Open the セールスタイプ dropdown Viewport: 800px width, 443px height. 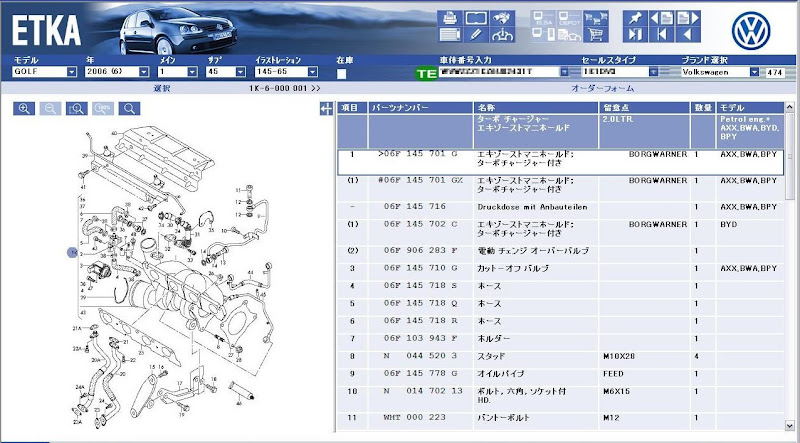[654, 72]
